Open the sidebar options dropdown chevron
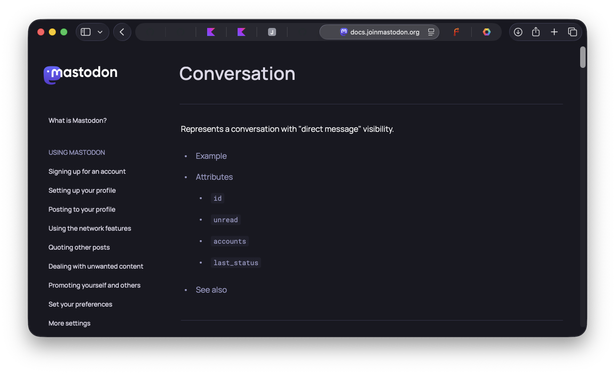 tap(100, 32)
